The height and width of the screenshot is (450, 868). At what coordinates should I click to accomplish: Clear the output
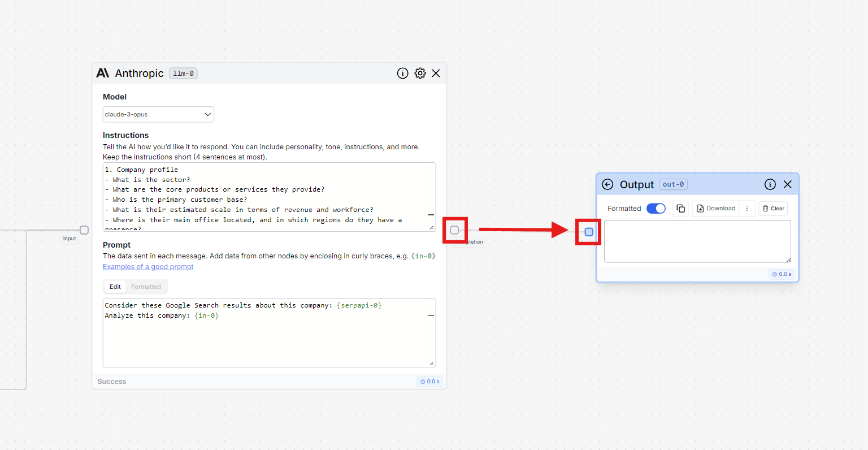pos(773,209)
